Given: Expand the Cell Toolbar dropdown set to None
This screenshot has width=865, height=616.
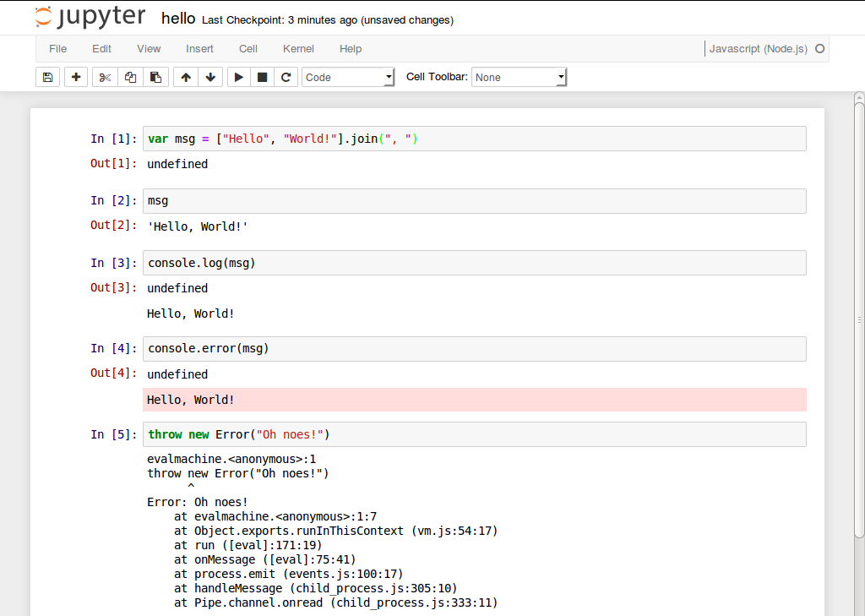Looking at the screenshot, I should [519, 77].
